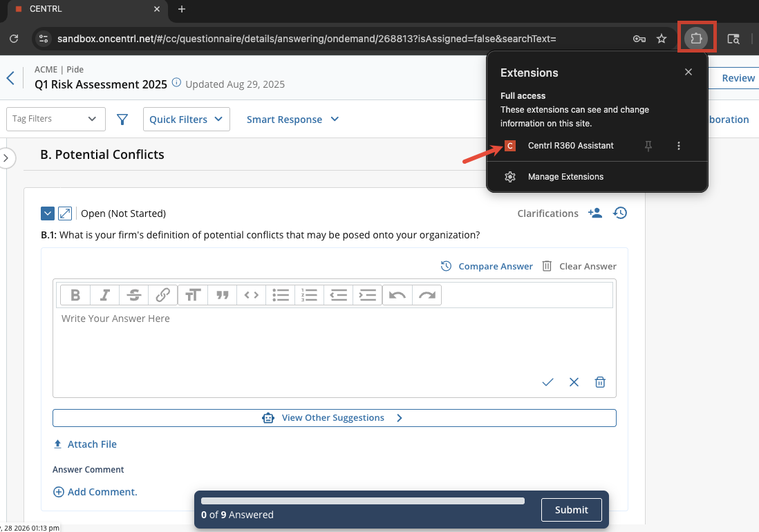
Task: Expand the Quick Filters dropdown
Action: pyautogui.click(x=187, y=119)
